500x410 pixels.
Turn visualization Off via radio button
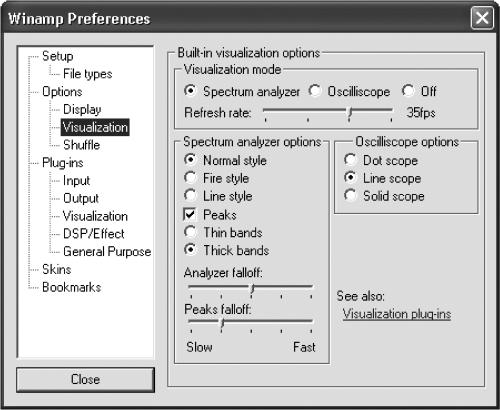tap(408, 90)
